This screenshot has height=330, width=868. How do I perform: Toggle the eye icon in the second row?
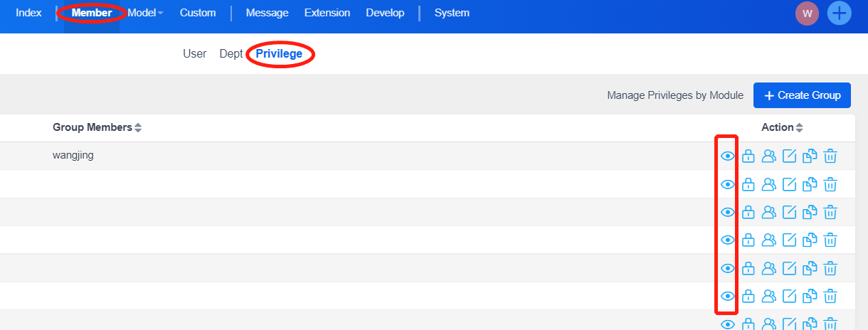pyautogui.click(x=727, y=185)
